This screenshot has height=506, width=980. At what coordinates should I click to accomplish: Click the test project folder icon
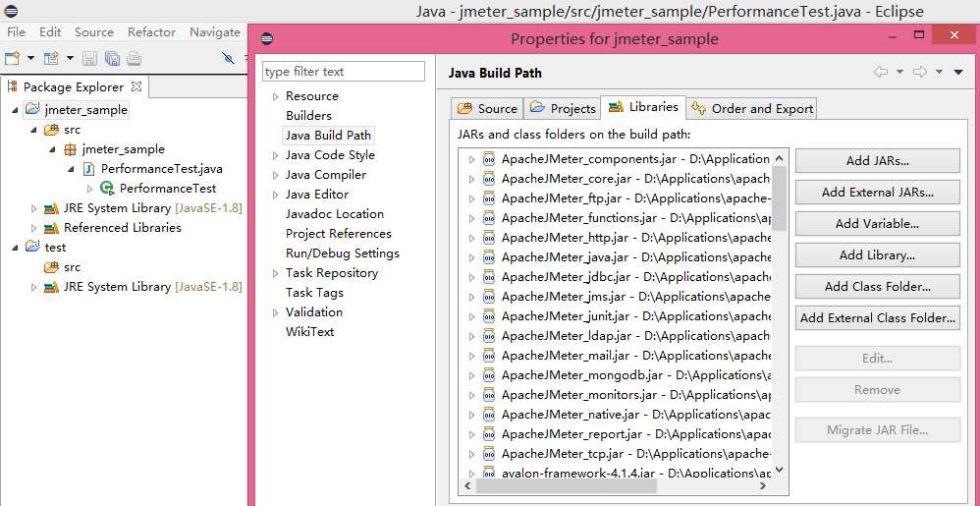point(33,247)
